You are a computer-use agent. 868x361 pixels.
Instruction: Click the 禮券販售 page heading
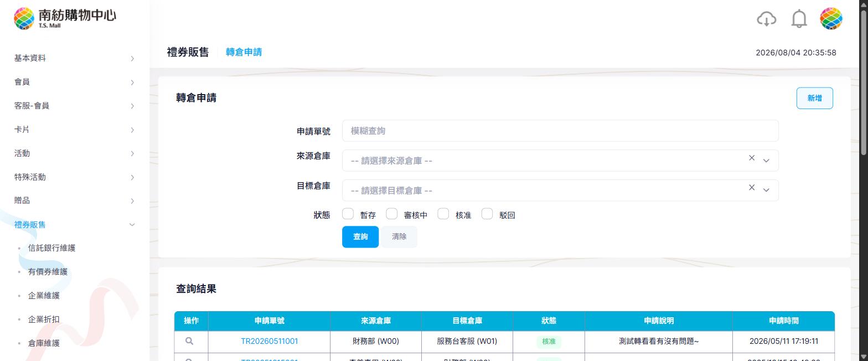[x=188, y=52]
